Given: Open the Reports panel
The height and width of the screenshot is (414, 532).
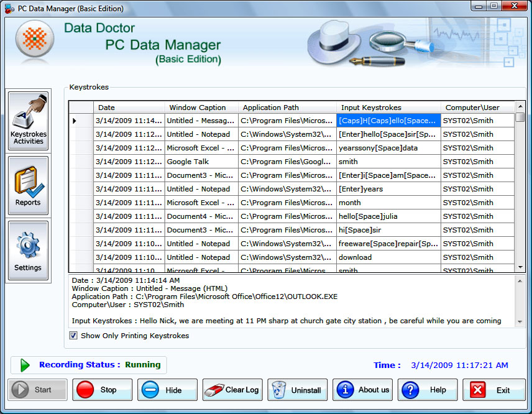Looking at the screenshot, I should [28, 185].
